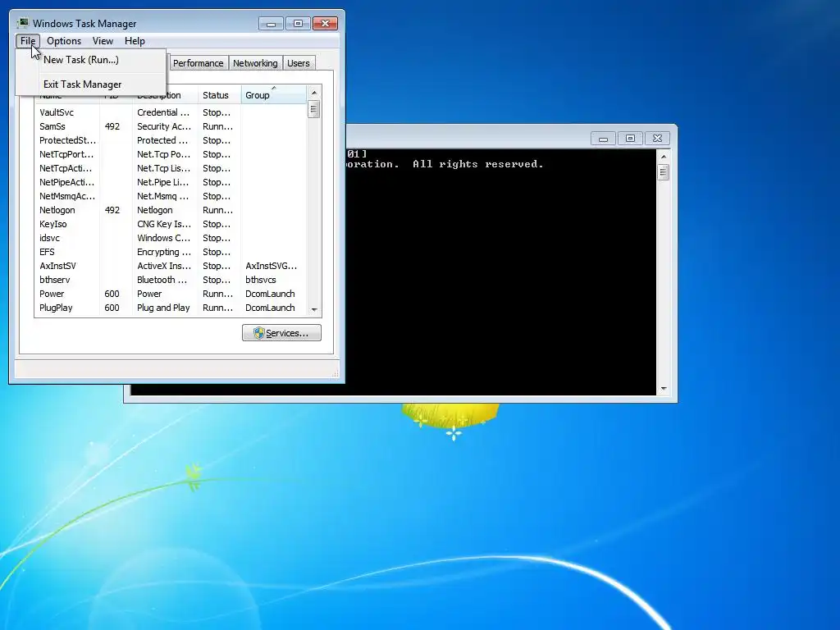Click the command prompt scrollbar down arrow
This screenshot has height=630, width=840.
663,388
